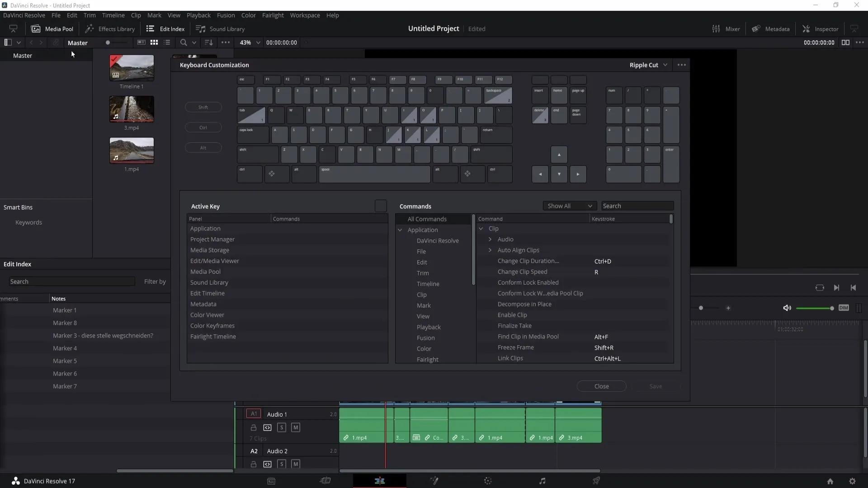Close the Keyboard Customization dialog

(601, 386)
